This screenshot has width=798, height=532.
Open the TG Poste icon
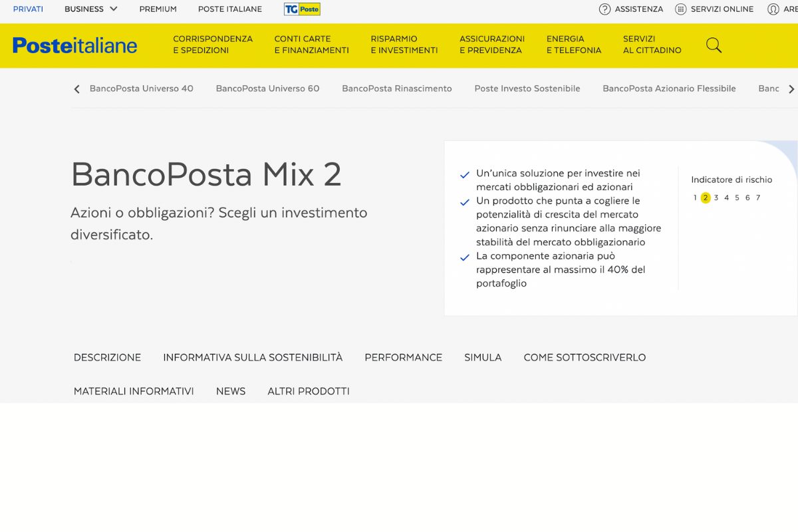tap(302, 9)
